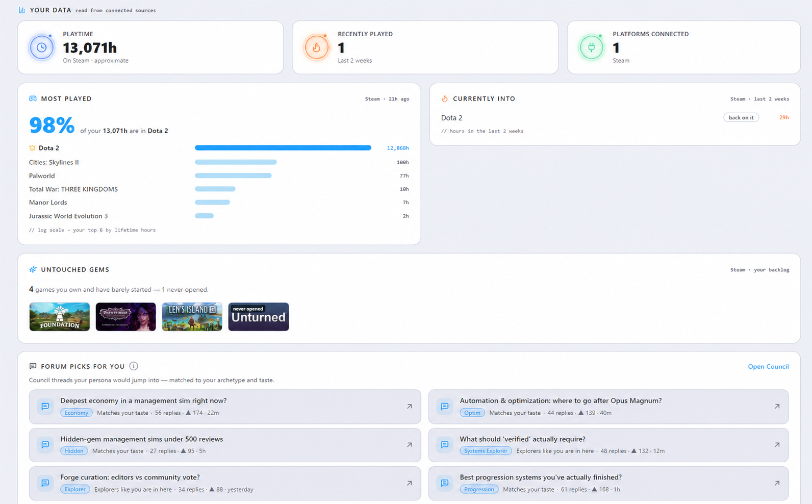The width and height of the screenshot is (812, 504).
Task: Click the Economy tag on forum thread
Action: point(77,413)
